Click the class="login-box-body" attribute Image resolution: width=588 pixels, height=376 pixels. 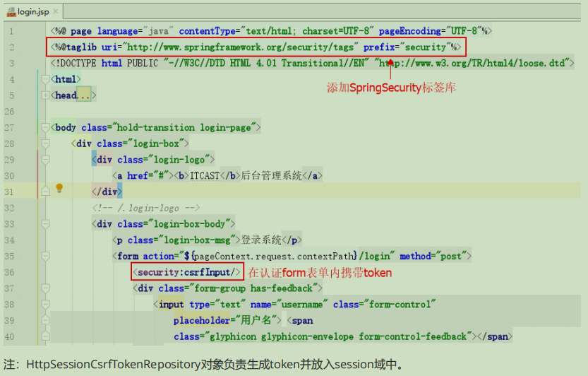pos(174,224)
